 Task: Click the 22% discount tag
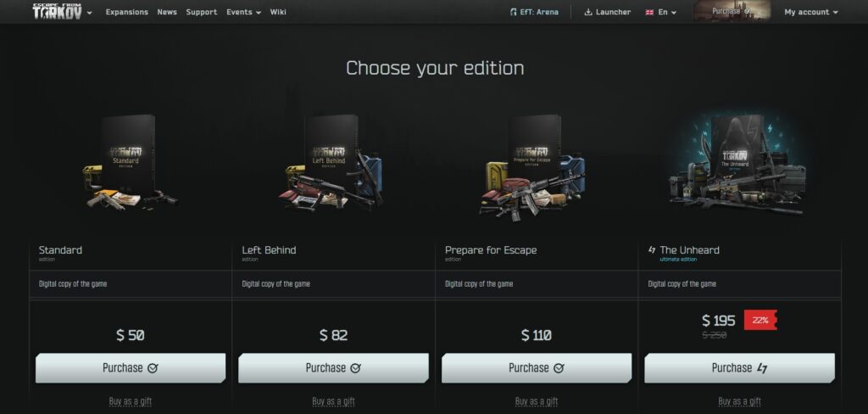(760, 321)
